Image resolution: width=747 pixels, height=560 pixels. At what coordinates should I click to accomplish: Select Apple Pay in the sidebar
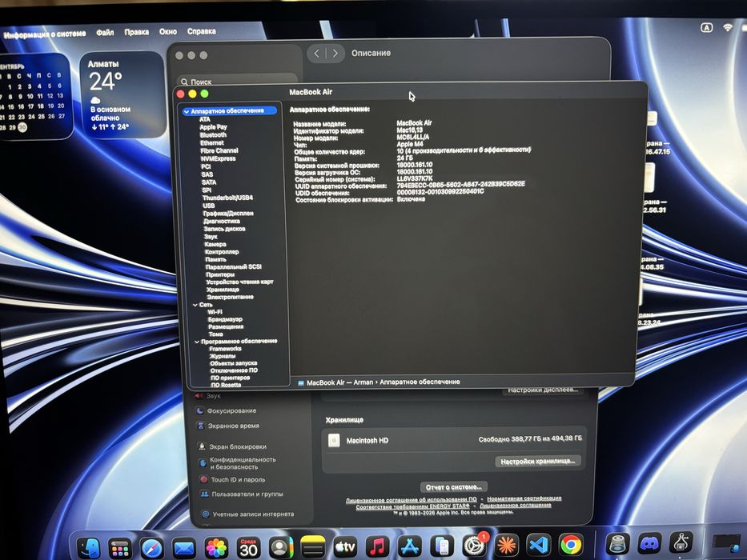click(213, 127)
